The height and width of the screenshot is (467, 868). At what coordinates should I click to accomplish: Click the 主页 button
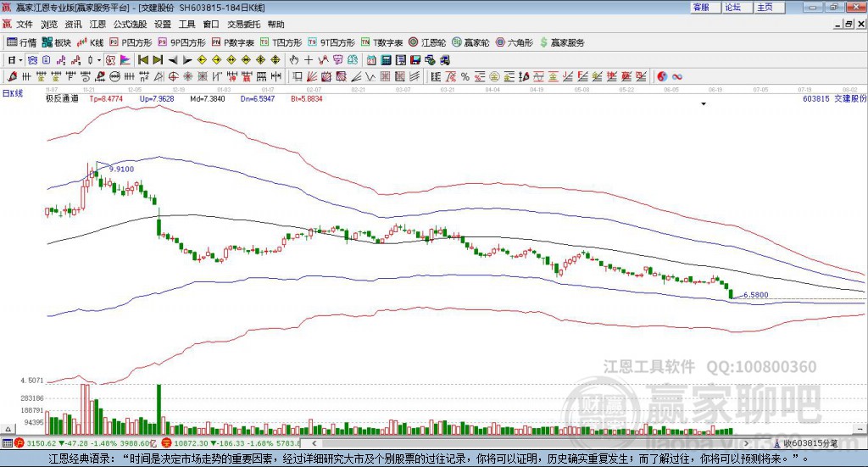[770, 7]
